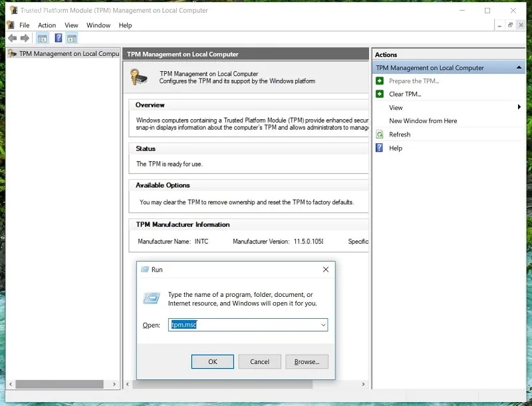Click OK in the Run dialog
Screen dimensions: 532x406
(x=213, y=361)
